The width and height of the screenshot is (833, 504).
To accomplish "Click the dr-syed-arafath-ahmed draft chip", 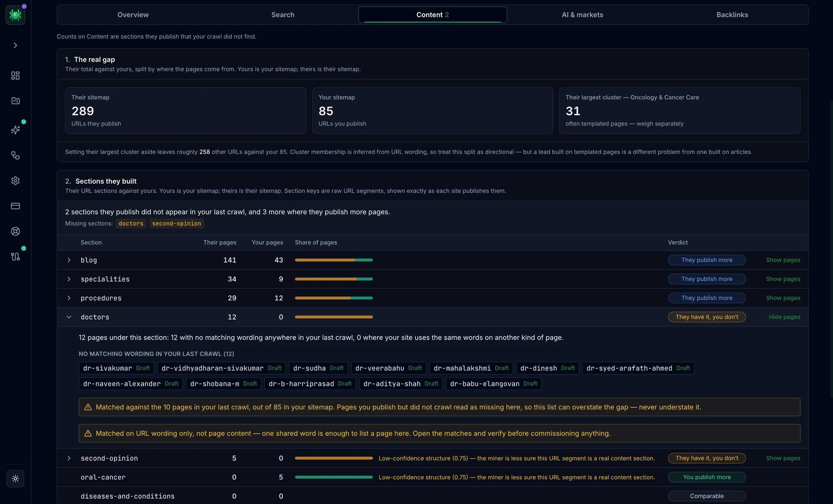I will tap(638, 368).
